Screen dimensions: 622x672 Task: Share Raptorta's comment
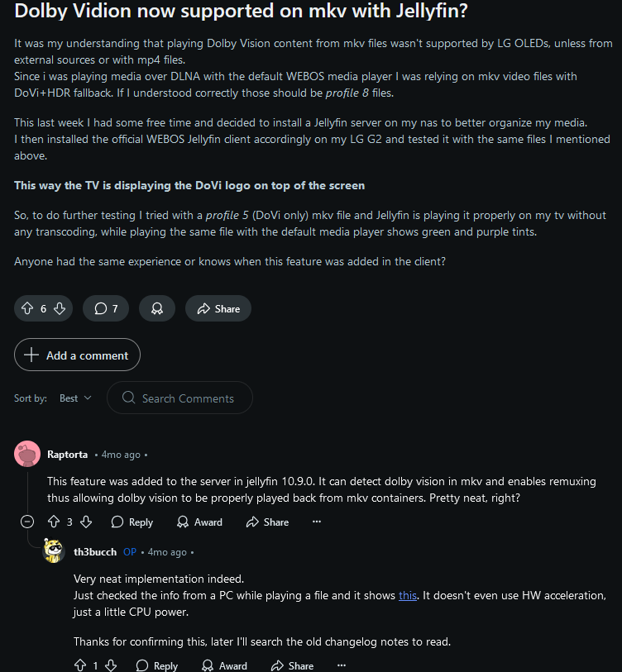click(267, 522)
